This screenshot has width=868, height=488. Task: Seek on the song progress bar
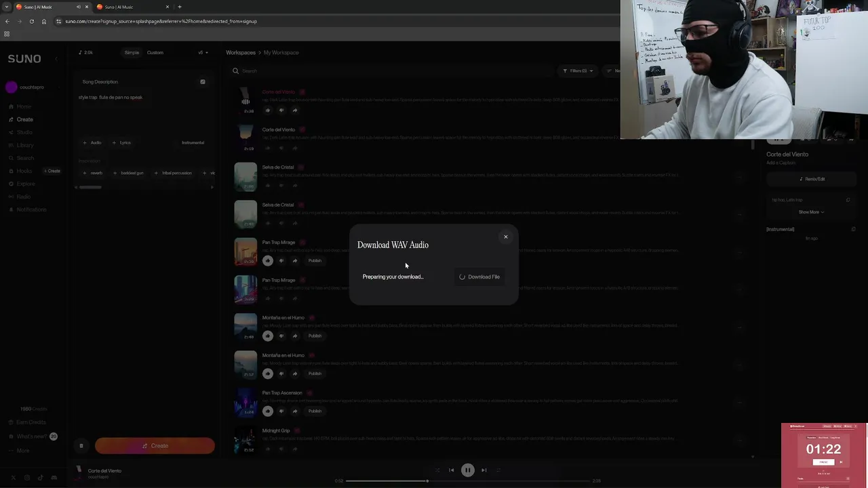coord(467,481)
